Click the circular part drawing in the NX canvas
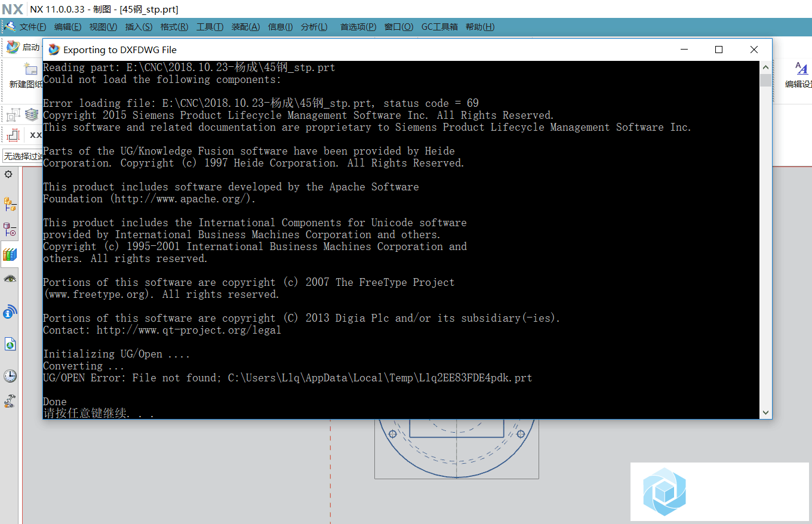The image size is (812, 524). (457, 448)
